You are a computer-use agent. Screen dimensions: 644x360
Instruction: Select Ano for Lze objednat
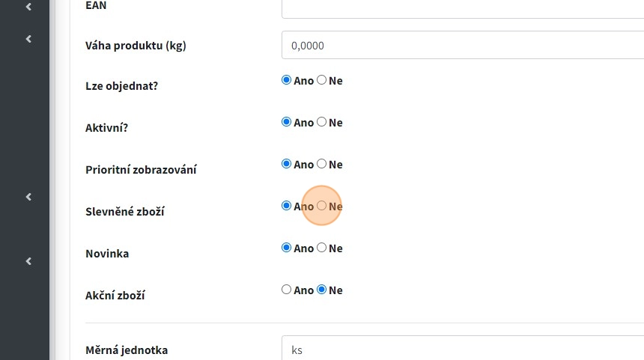click(286, 80)
